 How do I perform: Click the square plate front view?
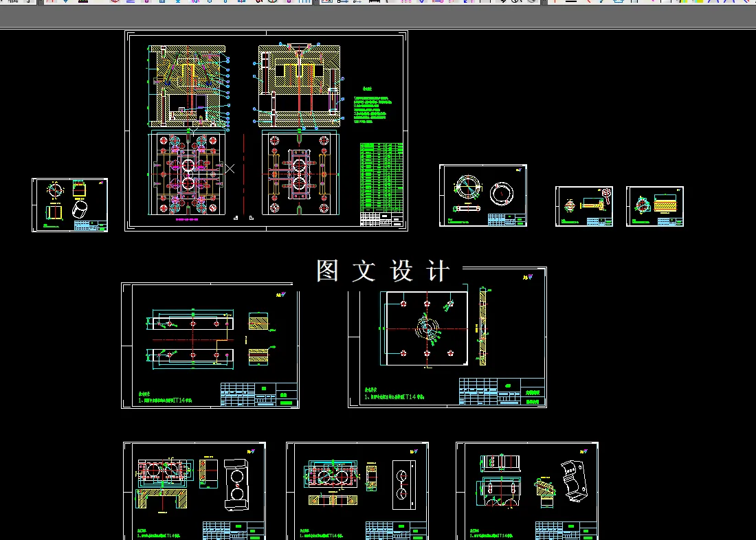(x=426, y=328)
